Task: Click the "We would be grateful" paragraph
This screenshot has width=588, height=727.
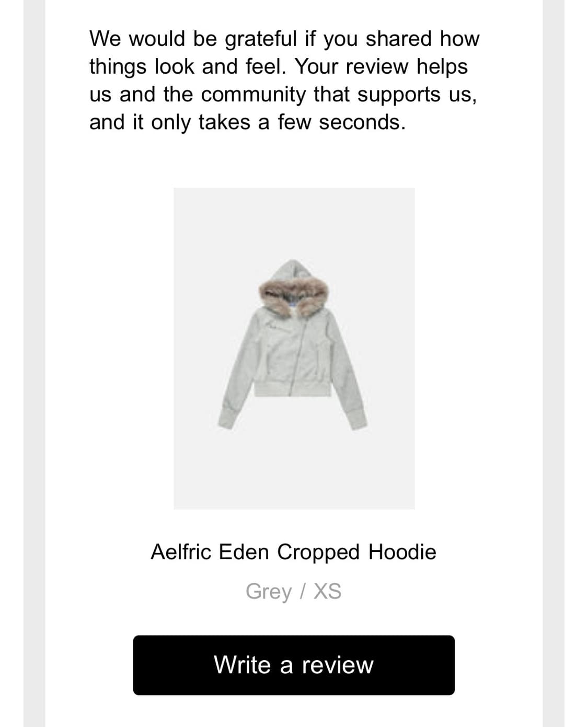Action: point(284,80)
